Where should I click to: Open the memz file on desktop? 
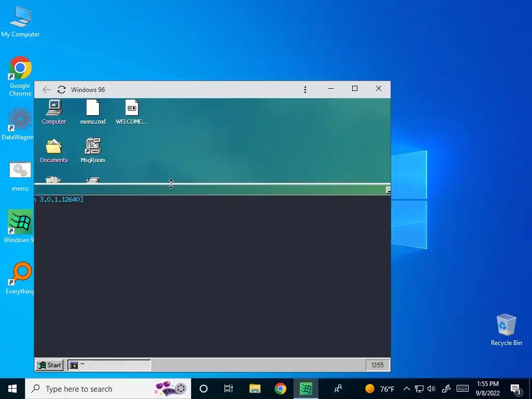tap(20, 177)
